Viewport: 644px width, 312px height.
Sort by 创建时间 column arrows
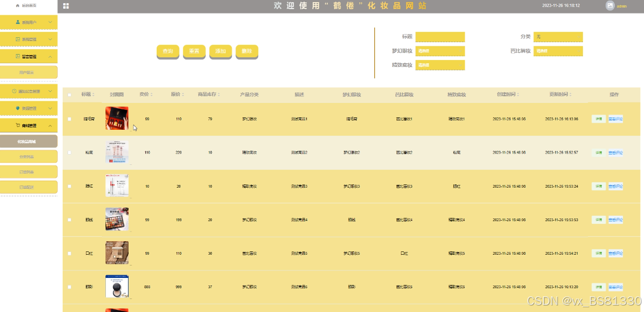coord(518,95)
